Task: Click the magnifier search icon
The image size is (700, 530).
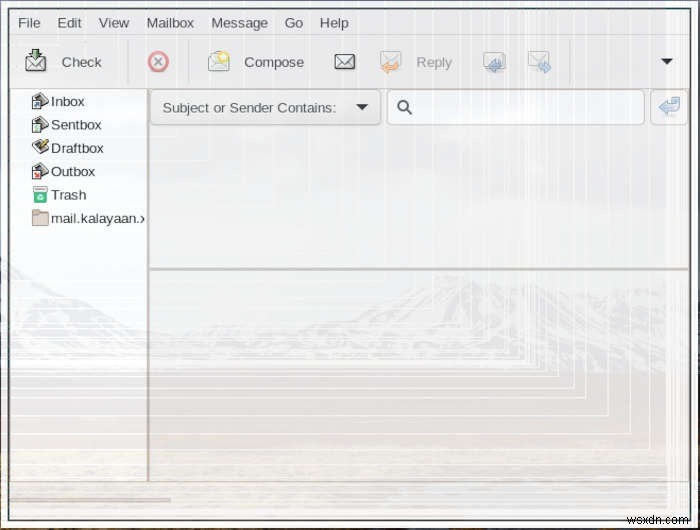Action: (x=404, y=108)
